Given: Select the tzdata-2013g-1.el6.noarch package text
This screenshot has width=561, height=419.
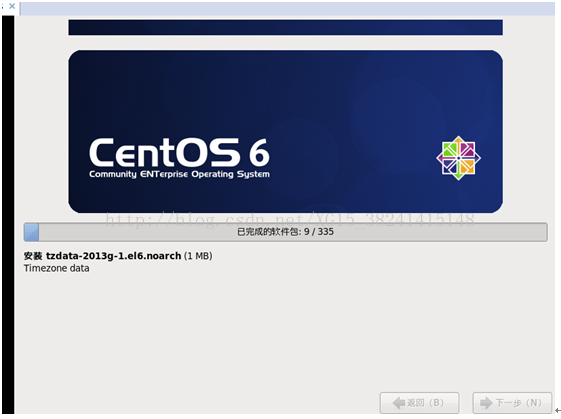Looking at the screenshot, I should click(x=113, y=256).
